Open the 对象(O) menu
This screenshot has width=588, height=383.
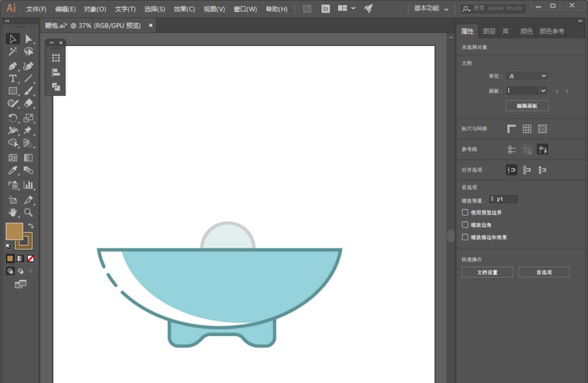95,9
